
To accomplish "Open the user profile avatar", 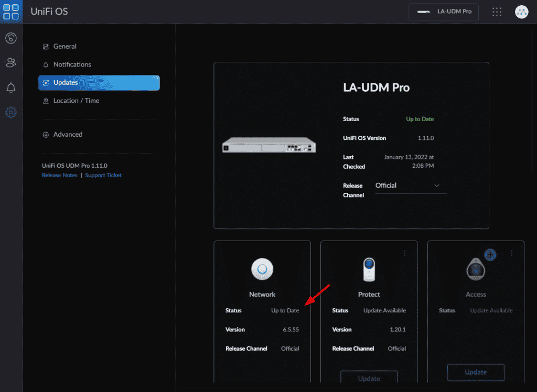I will 522,12.
